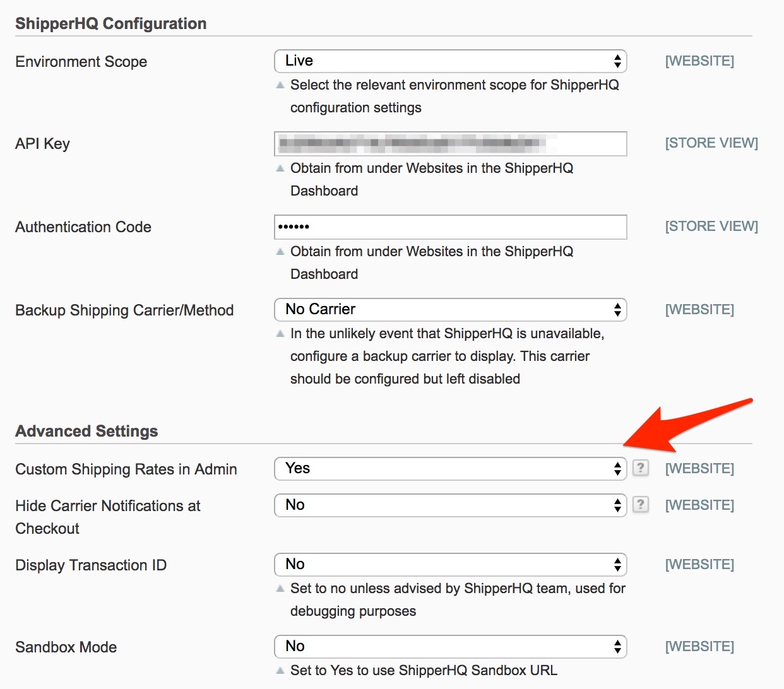
Task: Open the Sandbox Mode dropdown
Action: [x=450, y=647]
